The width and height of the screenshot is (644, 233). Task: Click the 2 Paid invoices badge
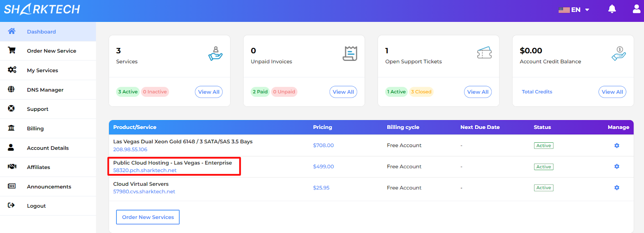[260, 92]
